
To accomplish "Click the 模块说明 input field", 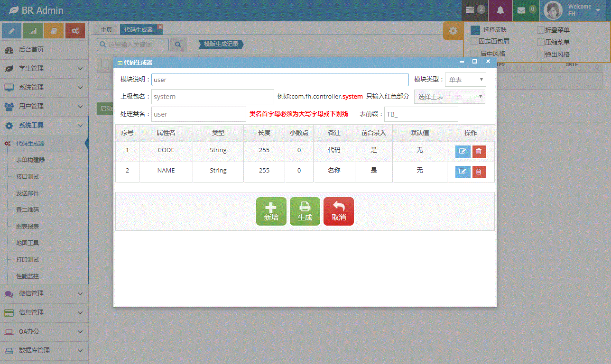I will 280,80.
